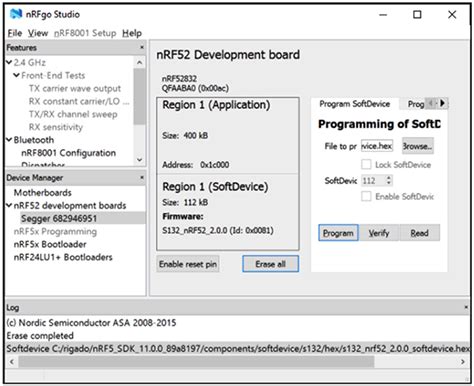Click the nRFgo Studio app logo icon

(16, 14)
